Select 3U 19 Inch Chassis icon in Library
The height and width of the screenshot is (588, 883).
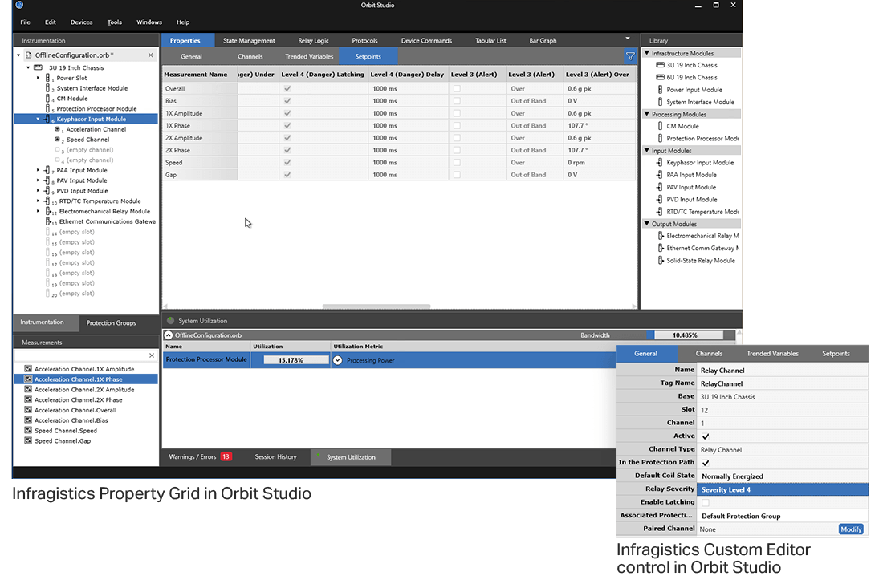(x=660, y=65)
